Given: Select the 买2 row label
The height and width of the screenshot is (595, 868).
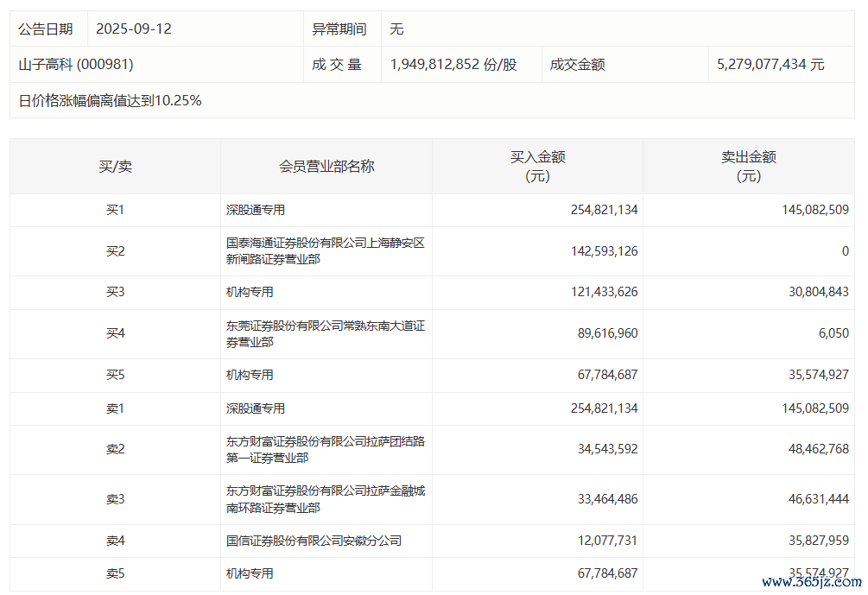Looking at the screenshot, I should [115, 251].
